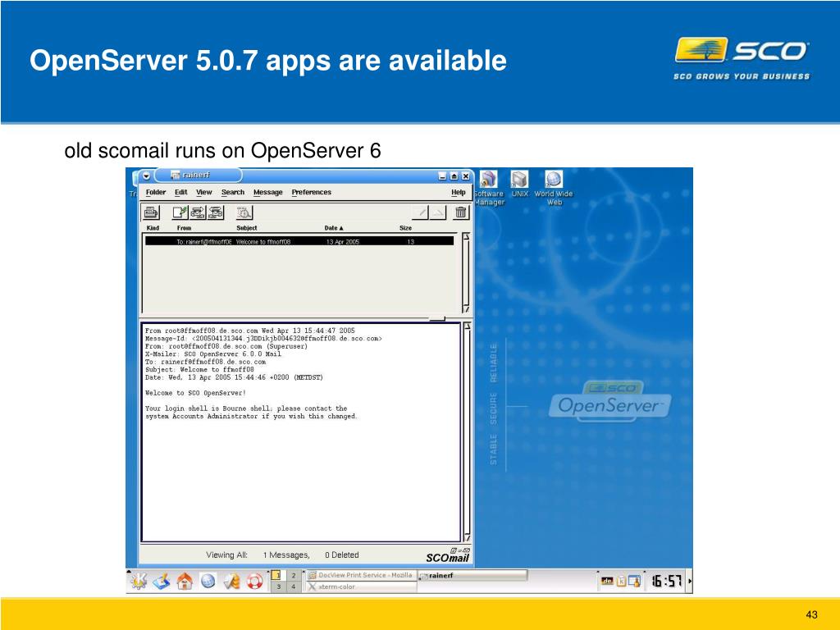Click the show desktop panel icon
This screenshot has height=630, width=840.
pos(162,582)
